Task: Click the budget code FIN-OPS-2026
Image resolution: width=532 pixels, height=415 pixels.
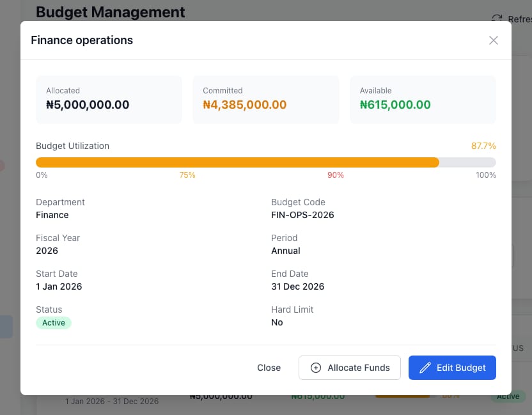Action: coord(302,215)
